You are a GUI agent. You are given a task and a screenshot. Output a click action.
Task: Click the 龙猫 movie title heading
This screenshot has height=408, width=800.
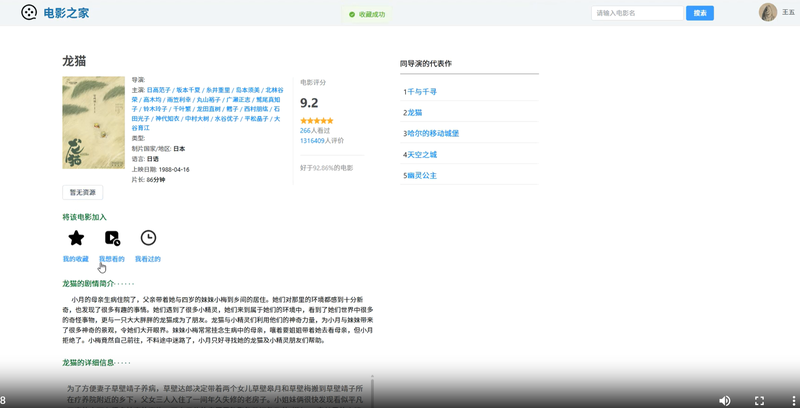pos(74,61)
